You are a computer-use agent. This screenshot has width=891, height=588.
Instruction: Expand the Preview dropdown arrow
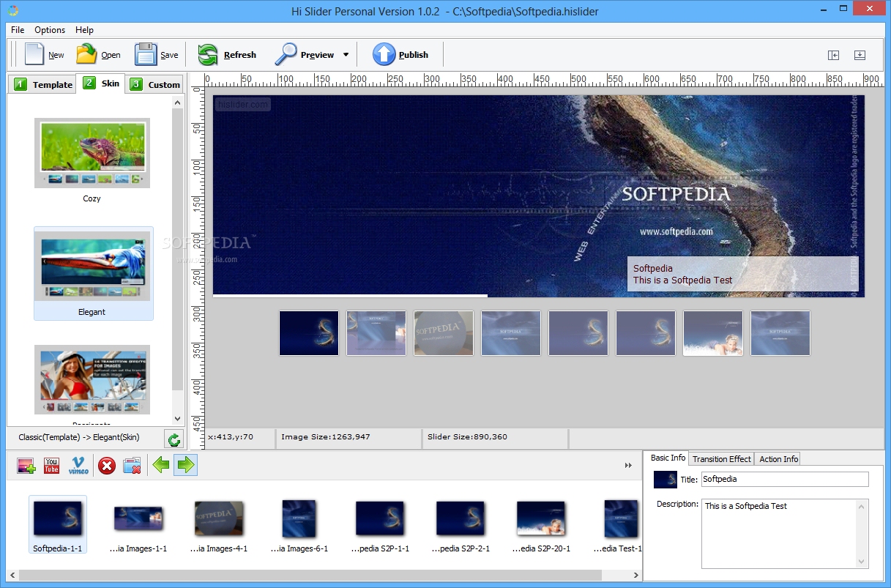click(346, 55)
